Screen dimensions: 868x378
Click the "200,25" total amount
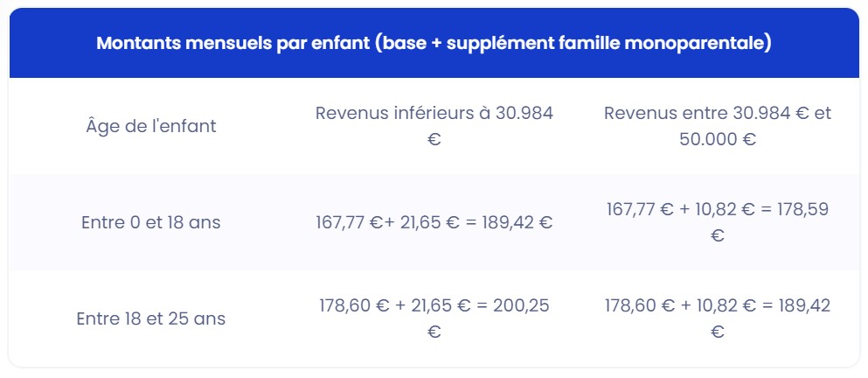point(521,305)
